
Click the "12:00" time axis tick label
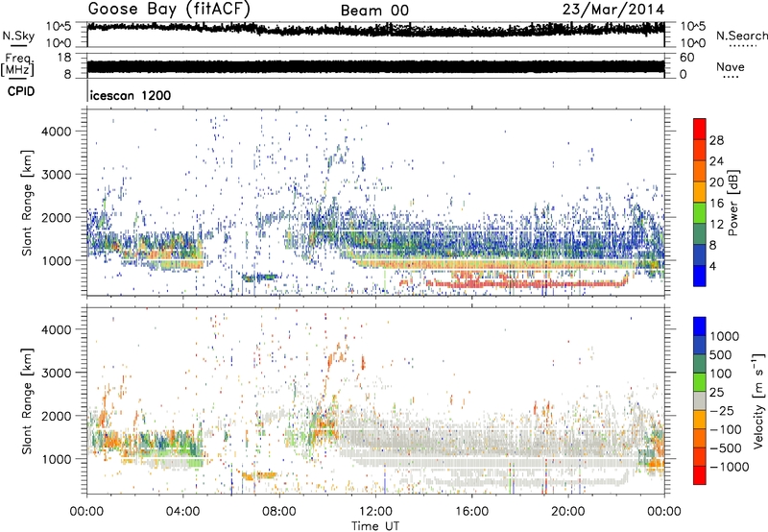[375, 512]
